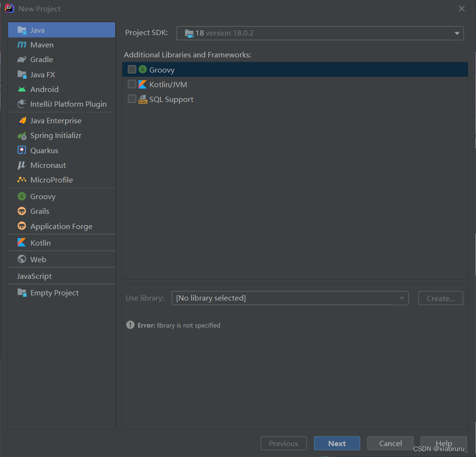Check the SQL Support checkbox

pyautogui.click(x=132, y=99)
